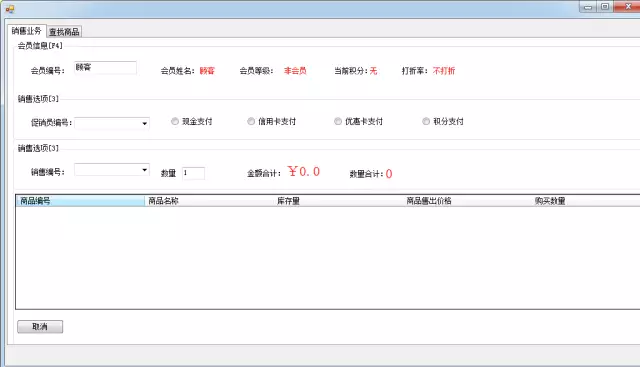640x367 pixels.
Task: Click the application icon in title bar
Action: click(10, 8)
